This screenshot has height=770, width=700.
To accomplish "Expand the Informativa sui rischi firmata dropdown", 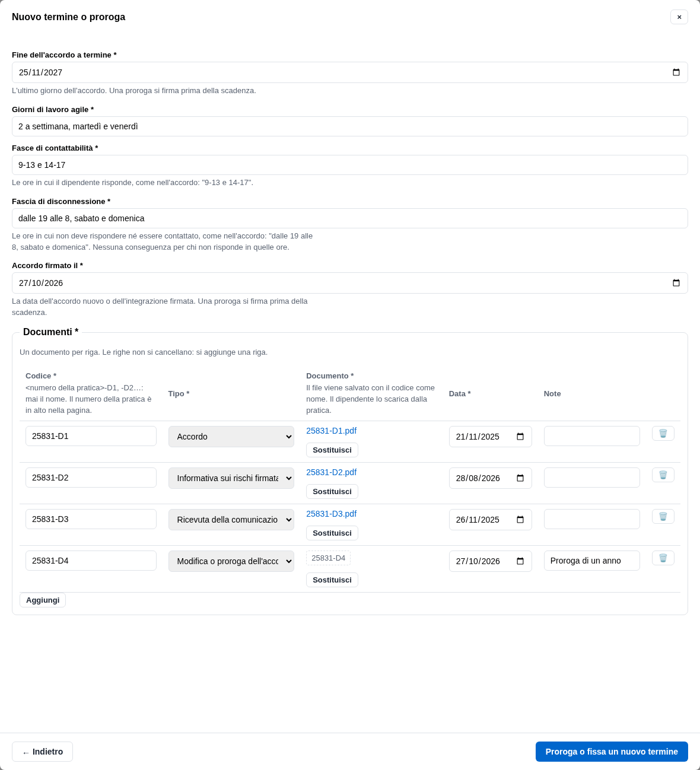I will [231, 478].
